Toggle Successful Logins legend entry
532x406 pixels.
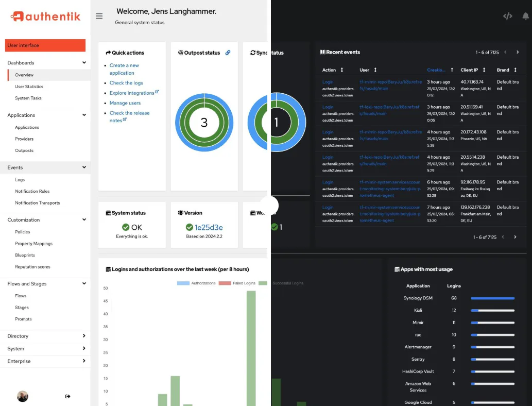point(281,283)
